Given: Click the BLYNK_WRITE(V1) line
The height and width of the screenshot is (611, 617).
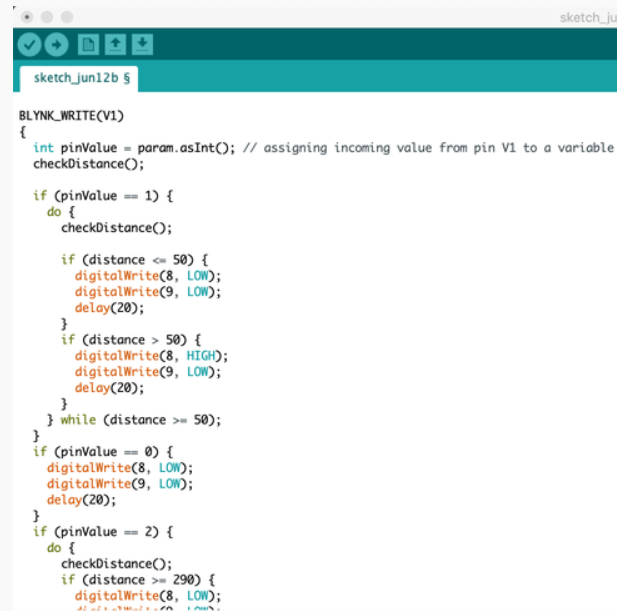Looking at the screenshot, I should click(71, 116).
